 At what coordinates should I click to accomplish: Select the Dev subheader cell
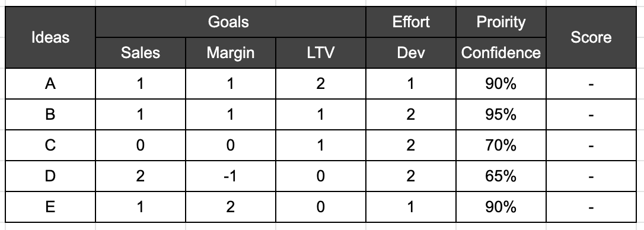pos(411,53)
